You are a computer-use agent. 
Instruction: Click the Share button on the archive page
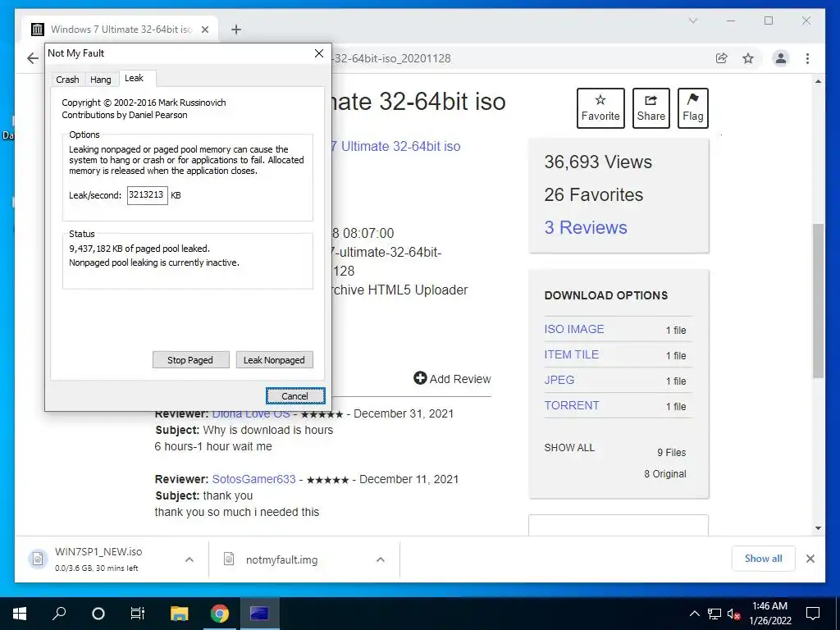651,108
